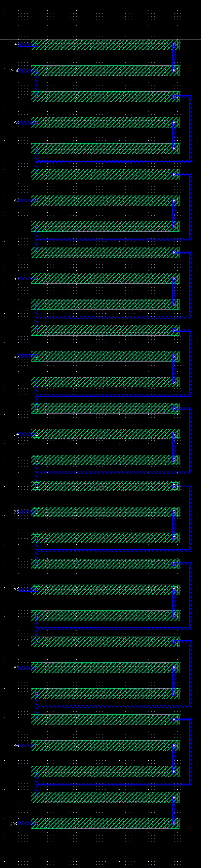Select the R contact of the B9 resistor
This screenshot has width=201, height=868.
(174, 45)
